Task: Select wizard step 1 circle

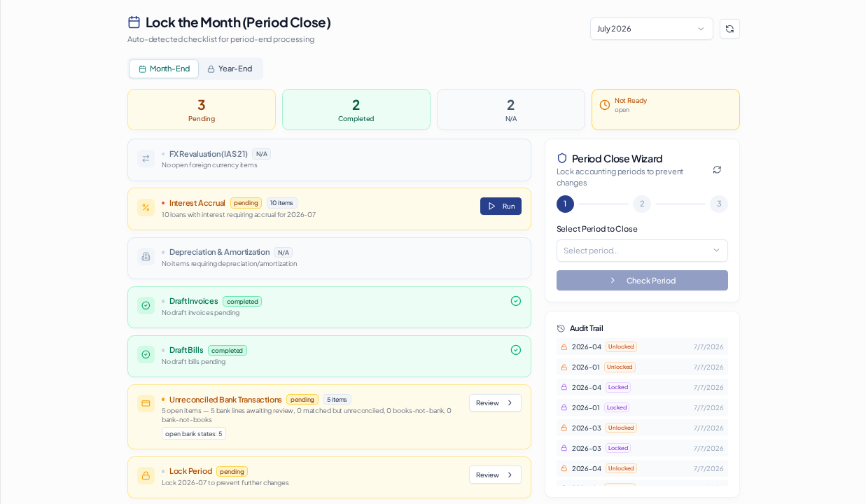Action: pyautogui.click(x=565, y=204)
